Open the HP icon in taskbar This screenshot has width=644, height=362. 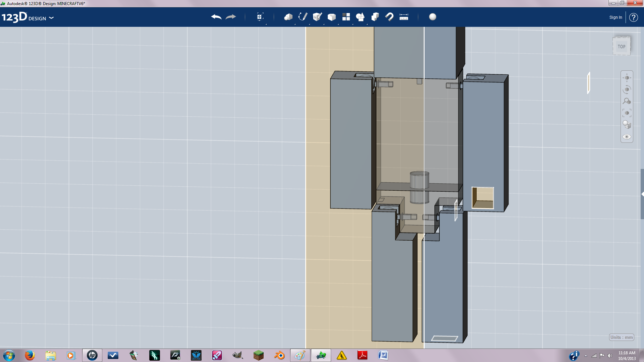click(x=92, y=355)
